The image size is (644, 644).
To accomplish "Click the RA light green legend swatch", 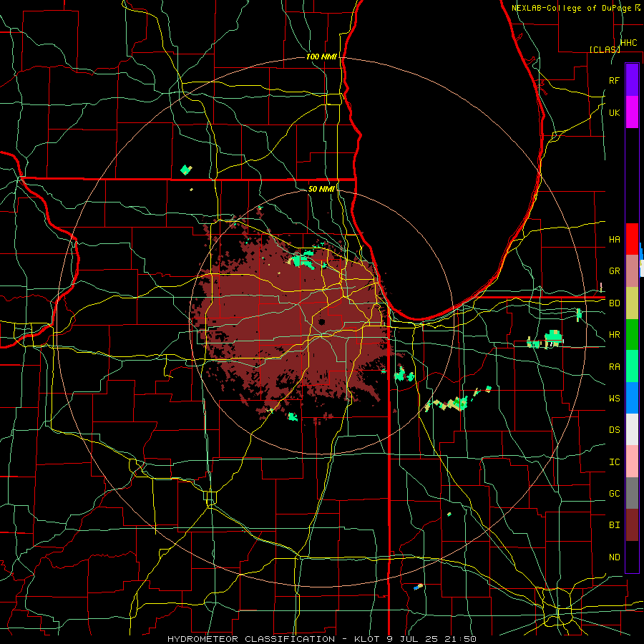I will click(632, 366).
